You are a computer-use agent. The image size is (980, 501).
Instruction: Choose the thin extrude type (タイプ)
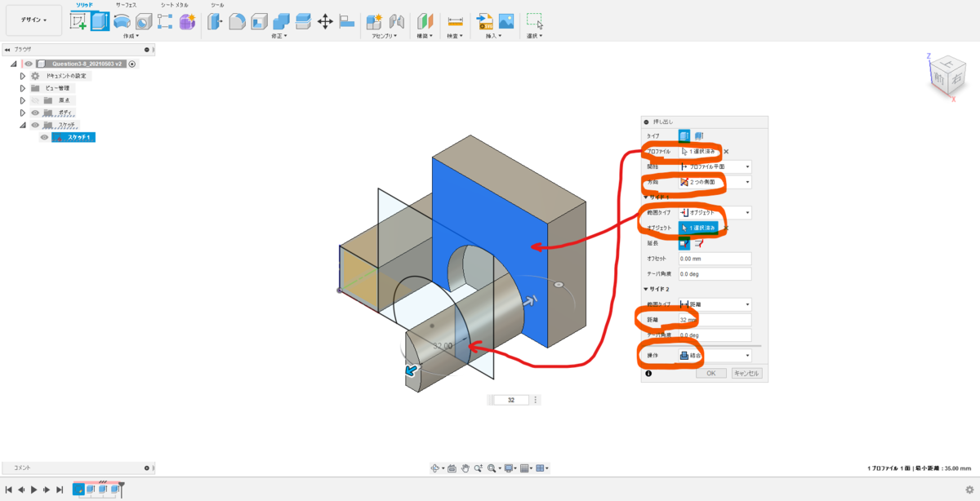[x=699, y=136]
